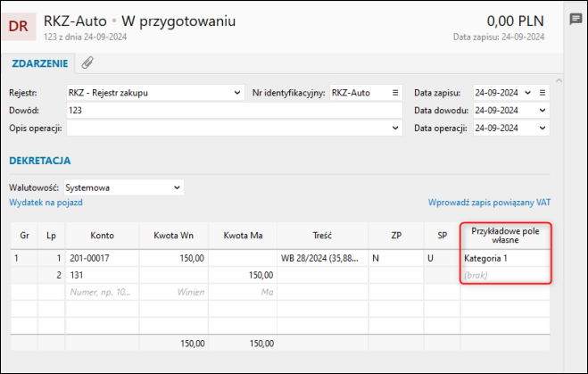Click the WB 28/2024 Treść cell
This screenshot has height=374, width=588.
coord(322,258)
